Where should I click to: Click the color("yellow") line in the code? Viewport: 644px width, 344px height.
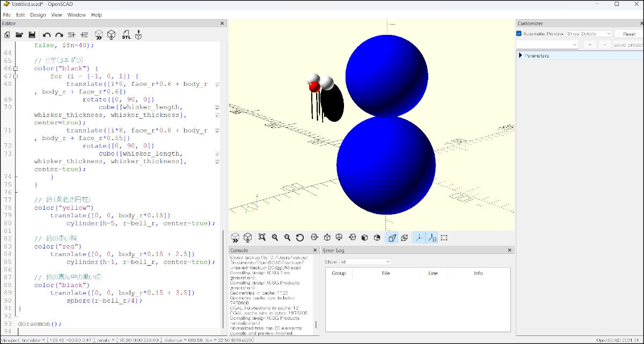point(64,208)
